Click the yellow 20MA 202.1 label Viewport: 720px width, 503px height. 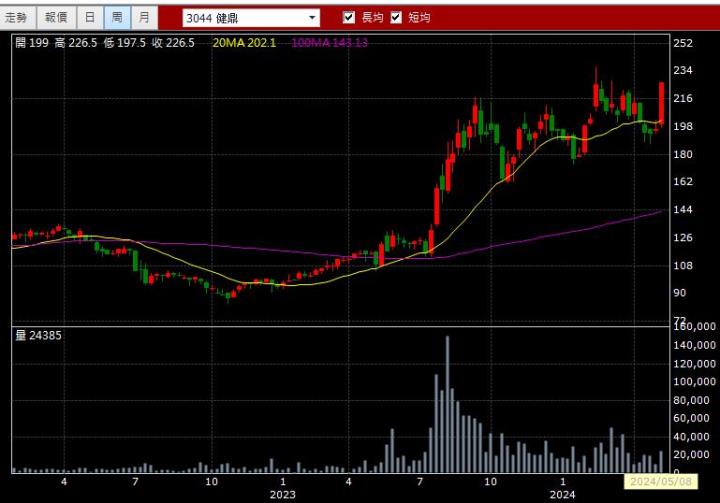245,42
